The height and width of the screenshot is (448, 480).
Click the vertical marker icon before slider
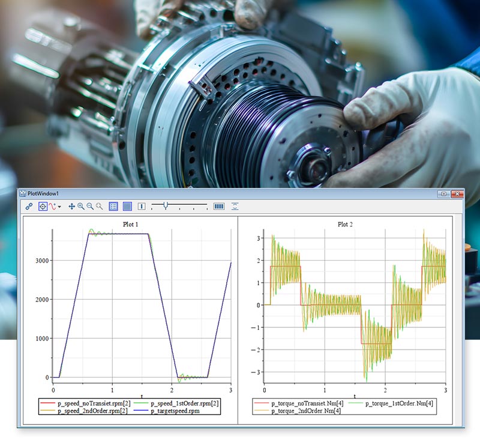point(142,206)
